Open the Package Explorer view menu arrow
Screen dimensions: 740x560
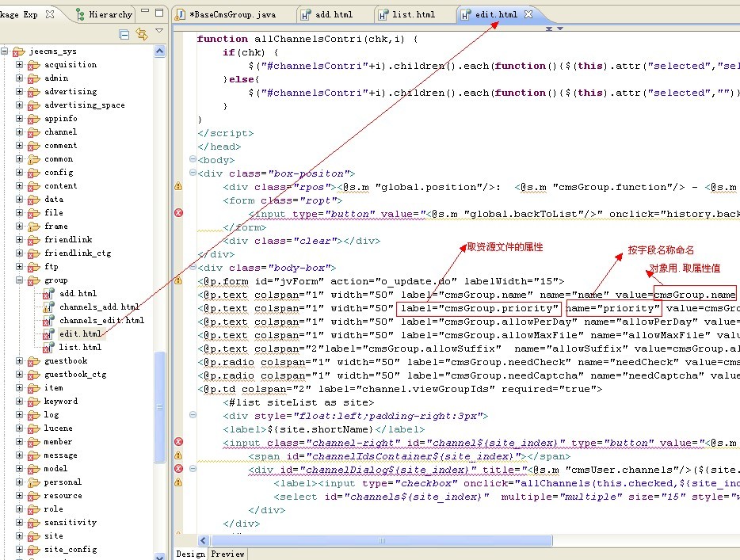[x=159, y=31]
